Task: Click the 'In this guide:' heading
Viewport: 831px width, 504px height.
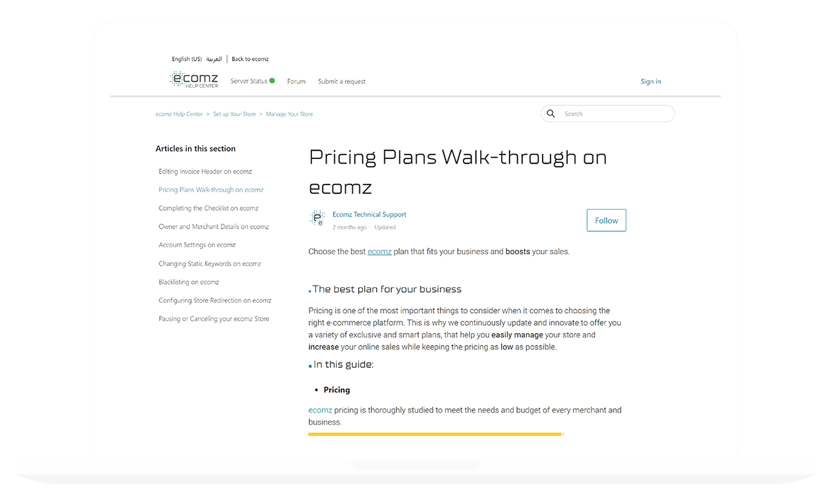Action: click(343, 365)
